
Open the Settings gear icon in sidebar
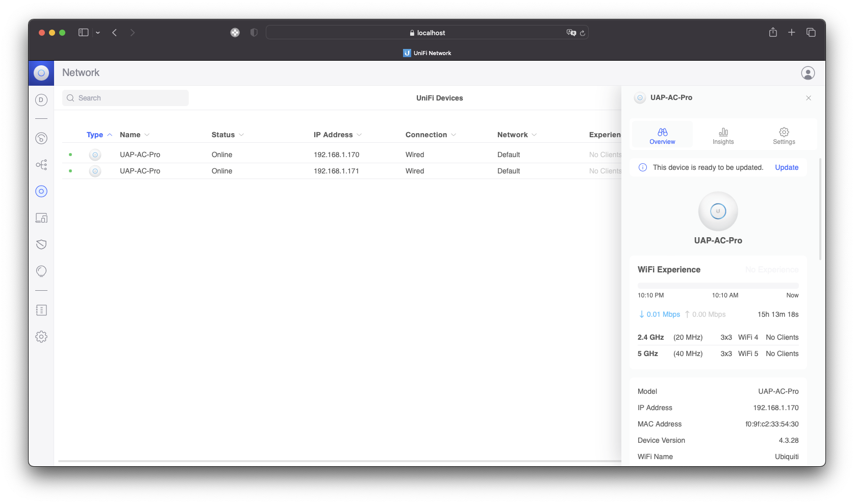pos(41,337)
